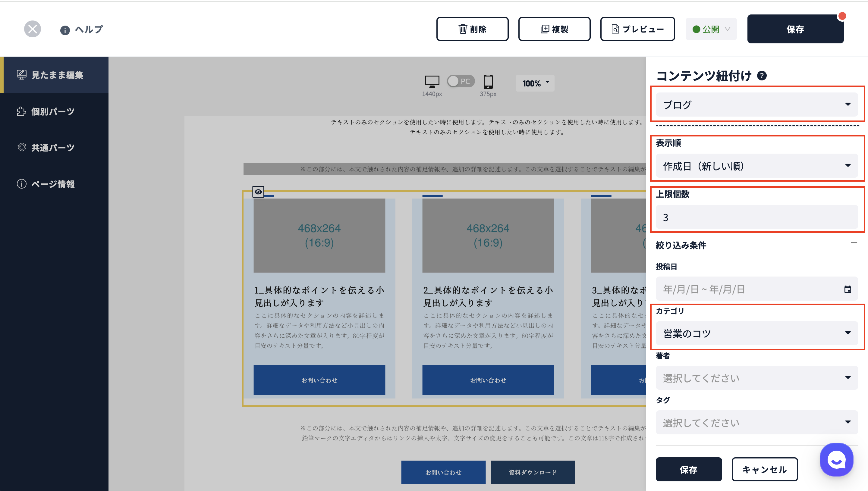Click the 上限個数 input field
The width and height of the screenshot is (868, 491).
757,217
